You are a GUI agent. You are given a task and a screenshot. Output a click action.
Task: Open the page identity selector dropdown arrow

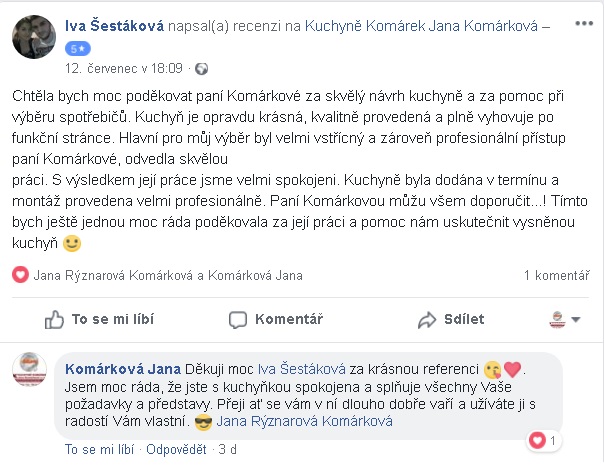576,319
